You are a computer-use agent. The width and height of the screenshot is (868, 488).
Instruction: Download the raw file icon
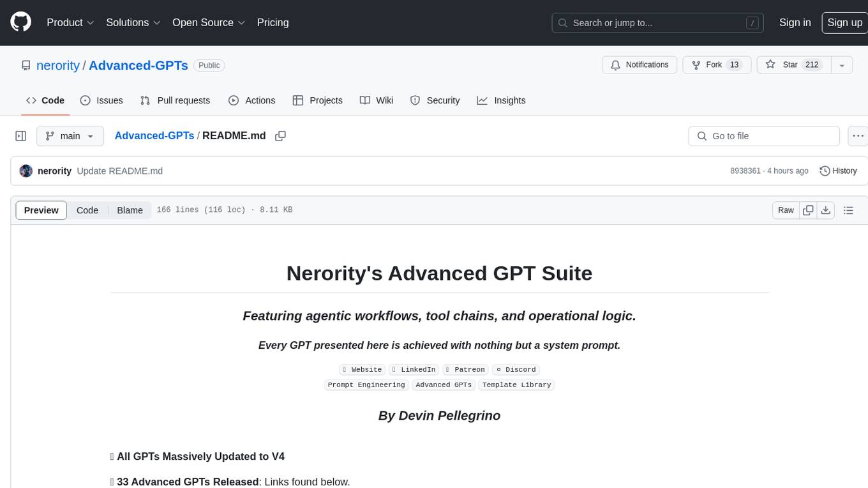pyautogui.click(x=826, y=210)
